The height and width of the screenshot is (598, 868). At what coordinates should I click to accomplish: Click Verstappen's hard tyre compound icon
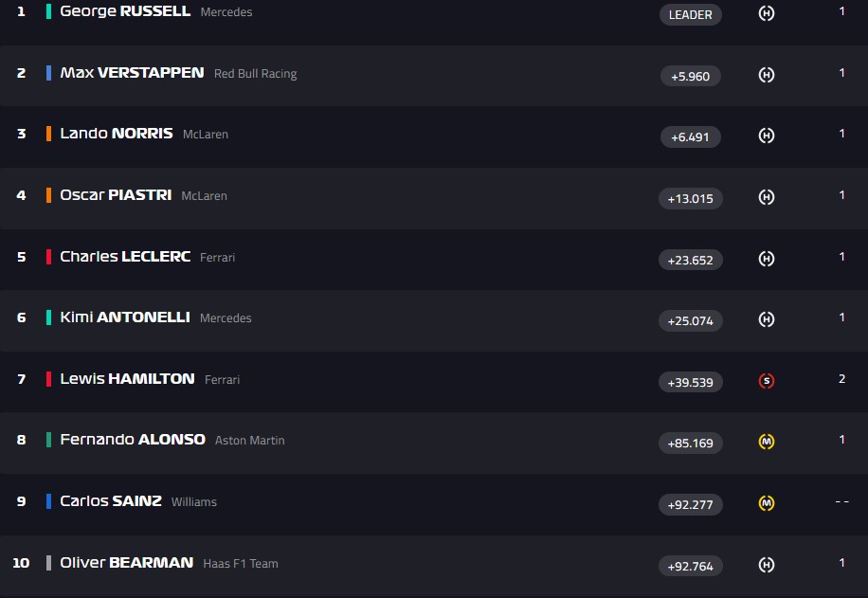pos(767,75)
